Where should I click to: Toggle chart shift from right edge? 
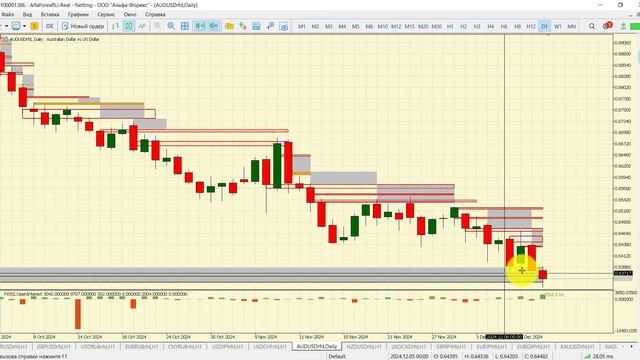213,26
